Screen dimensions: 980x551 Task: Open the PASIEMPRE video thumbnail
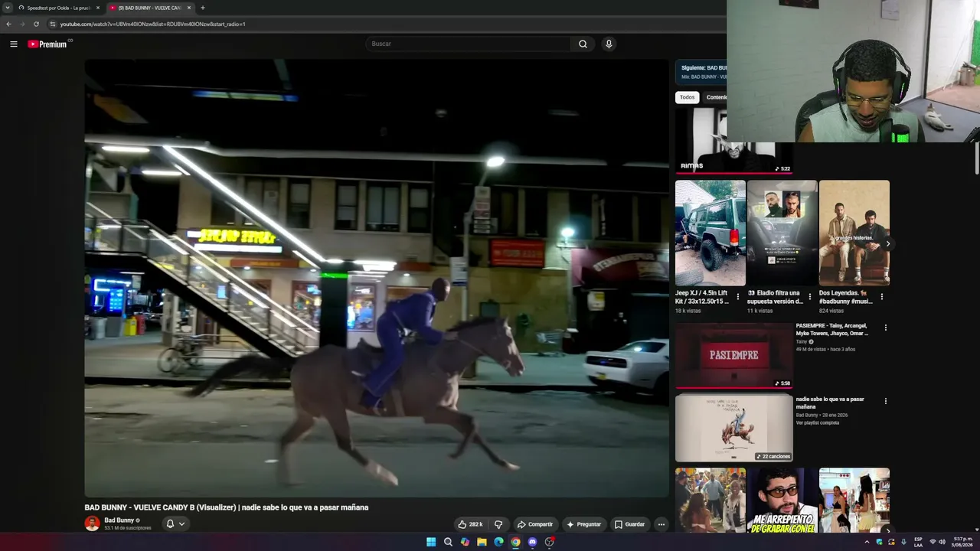point(733,355)
